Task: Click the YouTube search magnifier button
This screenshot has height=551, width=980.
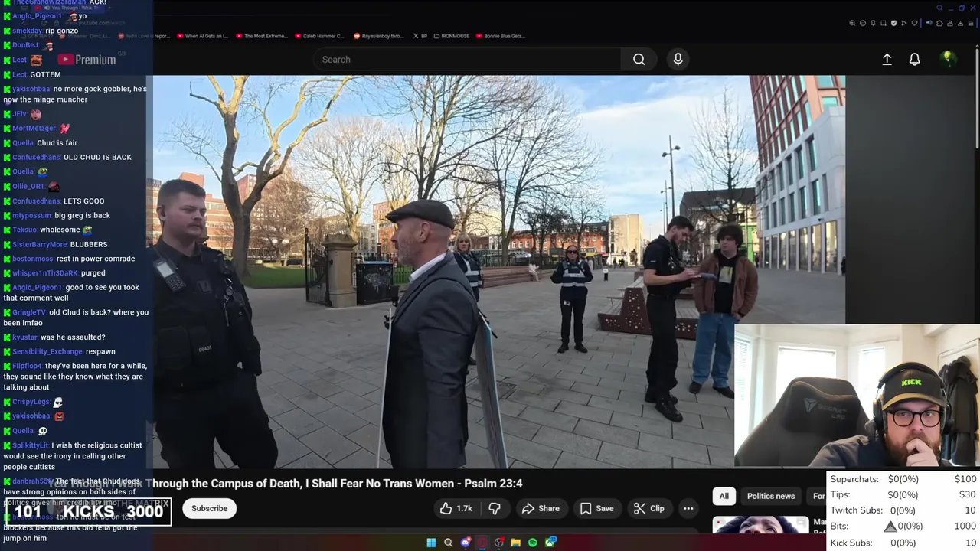Action: tap(639, 60)
